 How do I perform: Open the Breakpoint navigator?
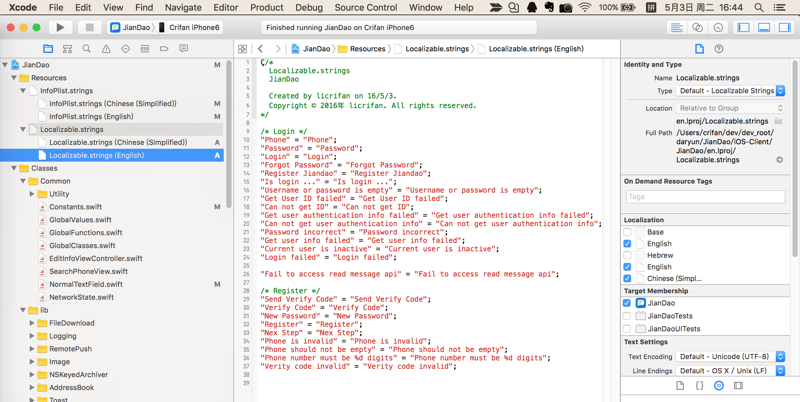(x=164, y=49)
